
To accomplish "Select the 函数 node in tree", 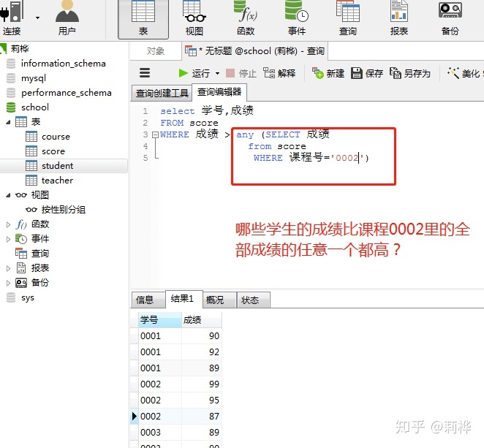I will click(x=40, y=224).
